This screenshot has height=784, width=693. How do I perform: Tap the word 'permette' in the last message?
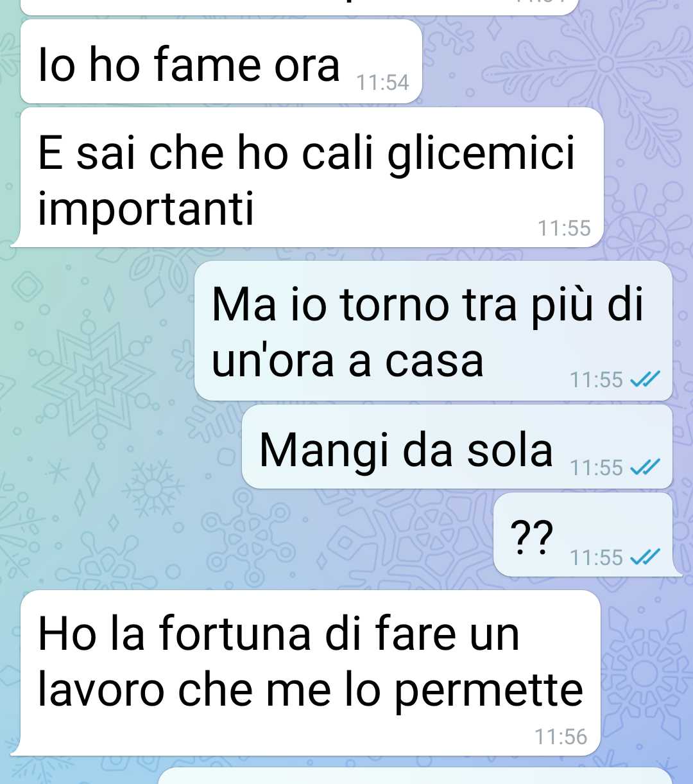(x=488, y=691)
